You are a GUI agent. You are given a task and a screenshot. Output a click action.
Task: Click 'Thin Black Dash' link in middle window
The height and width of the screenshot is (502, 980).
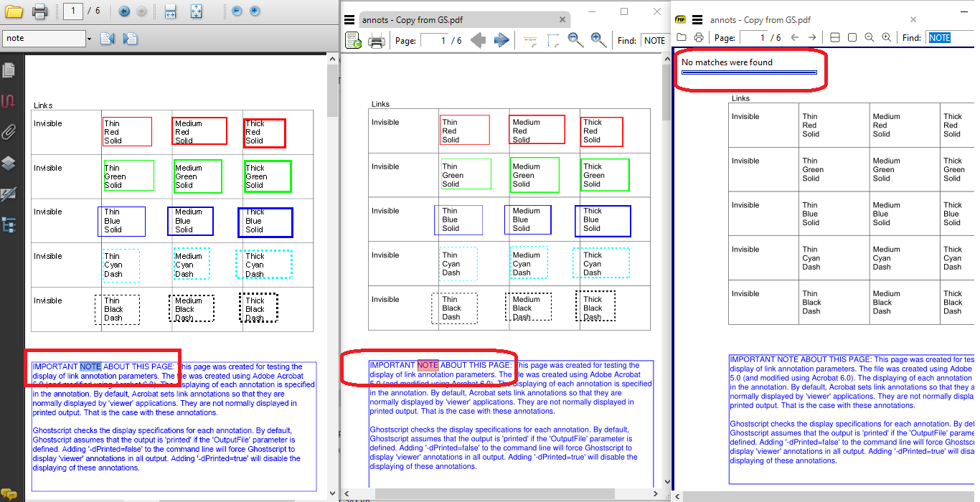tap(454, 308)
